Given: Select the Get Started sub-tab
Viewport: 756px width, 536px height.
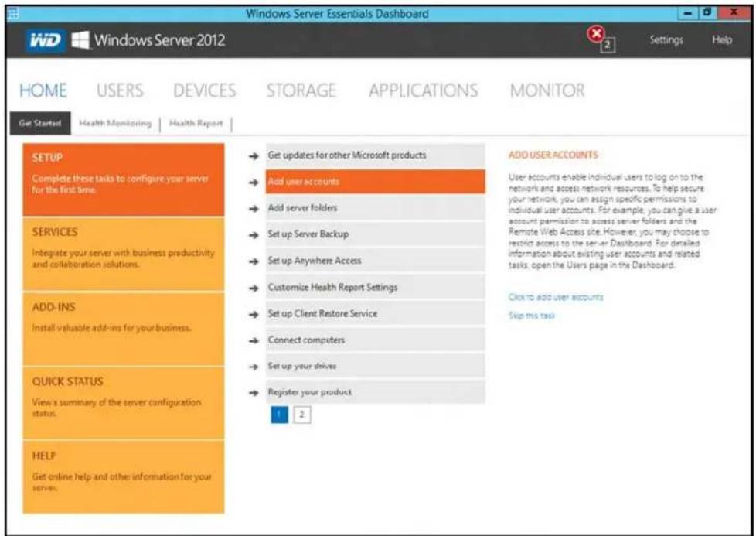Looking at the screenshot, I should (40, 123).
